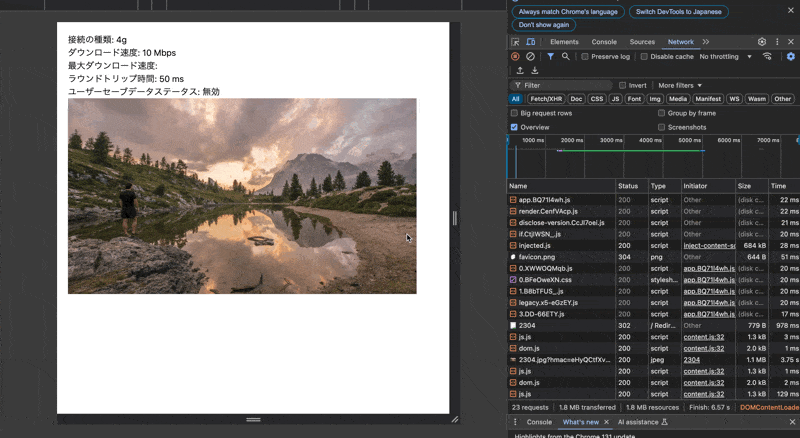This screenshot has height=438, width=800.
Task: Select the favicon.png request row
Action: pos(653,257)
